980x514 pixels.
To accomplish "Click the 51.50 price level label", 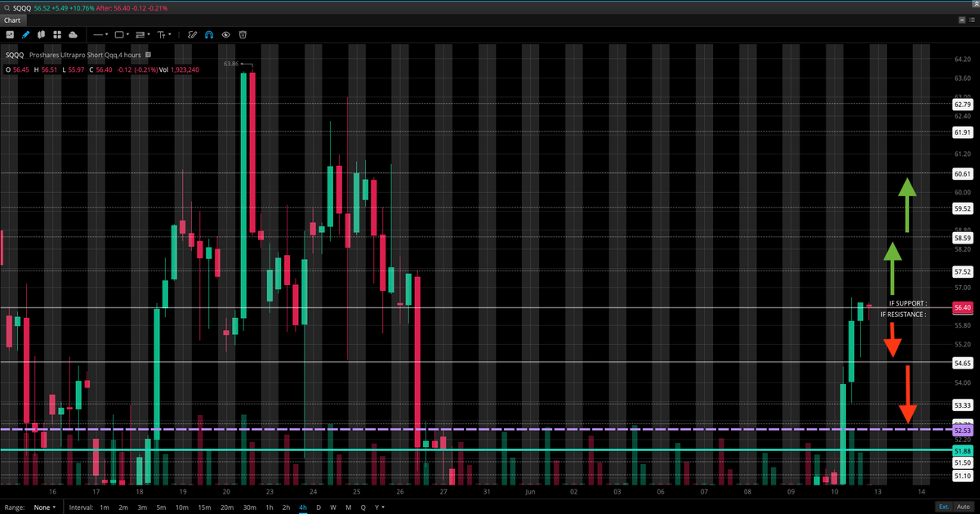I will (962, 463).
